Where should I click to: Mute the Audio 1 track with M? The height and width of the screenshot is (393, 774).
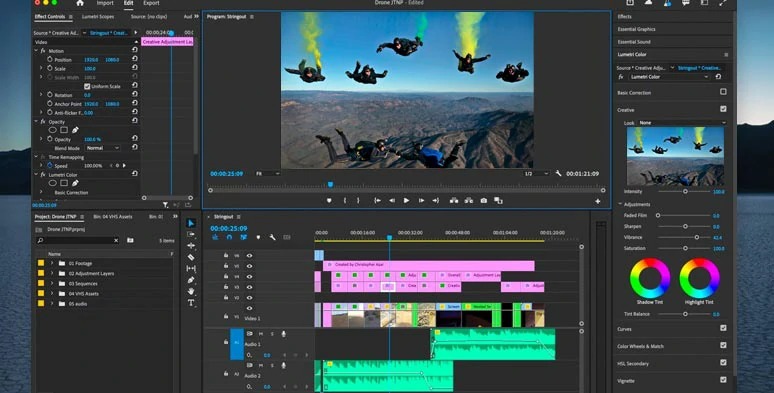261,334
